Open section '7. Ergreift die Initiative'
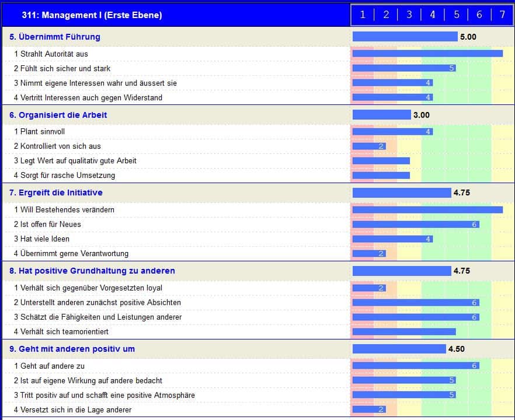Viewport: 515px width, 420px height. point(56,192)
